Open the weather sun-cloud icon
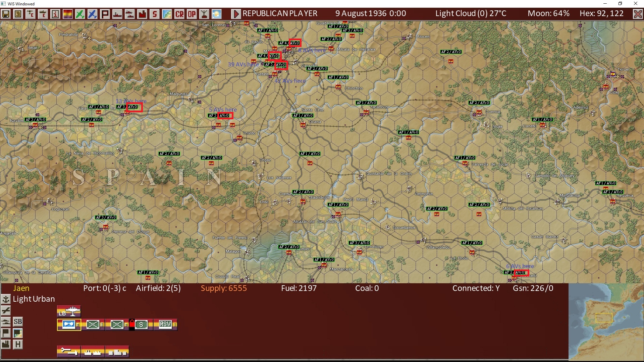 pos(217,14)
